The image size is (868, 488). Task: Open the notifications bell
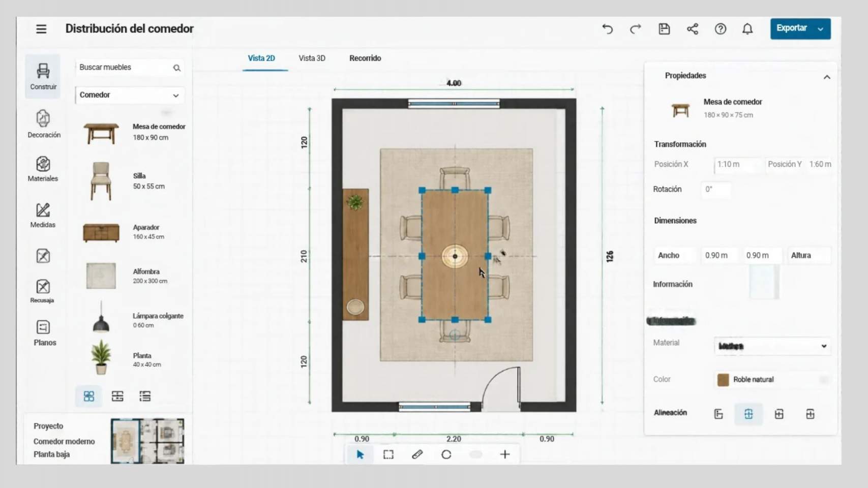tap(747, 29)
